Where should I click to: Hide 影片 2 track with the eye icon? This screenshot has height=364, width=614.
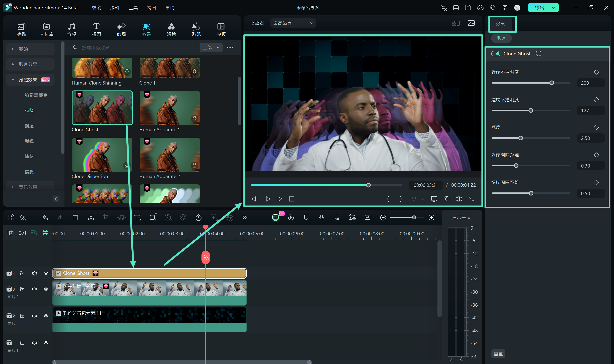pyautogui.click(x=46, y=316)
